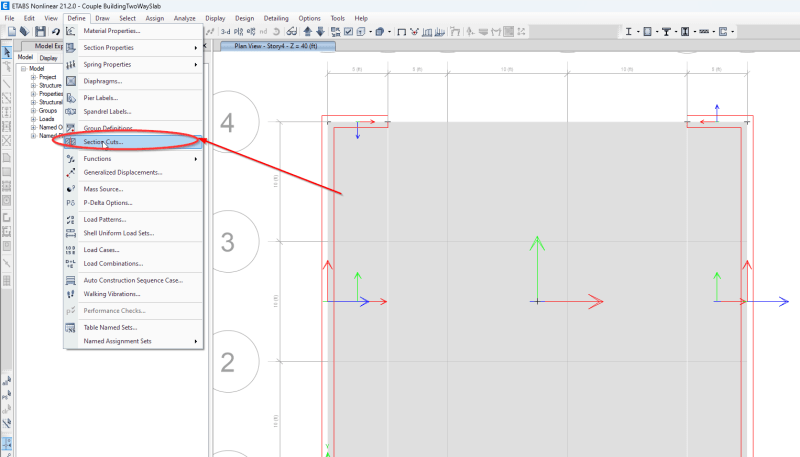The height and width of the screenshot is (457, 800).
Task: Click the Pier Labels icon
Action: 71,98
